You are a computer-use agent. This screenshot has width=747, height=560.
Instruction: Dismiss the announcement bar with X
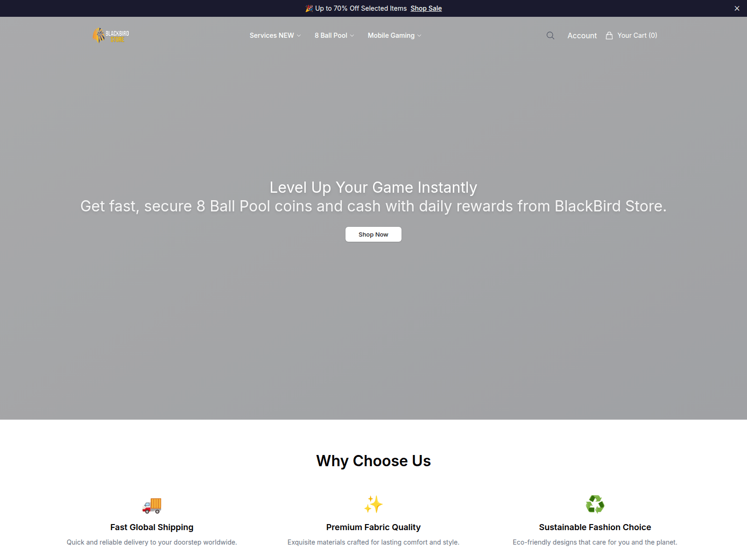click(737, 8)
